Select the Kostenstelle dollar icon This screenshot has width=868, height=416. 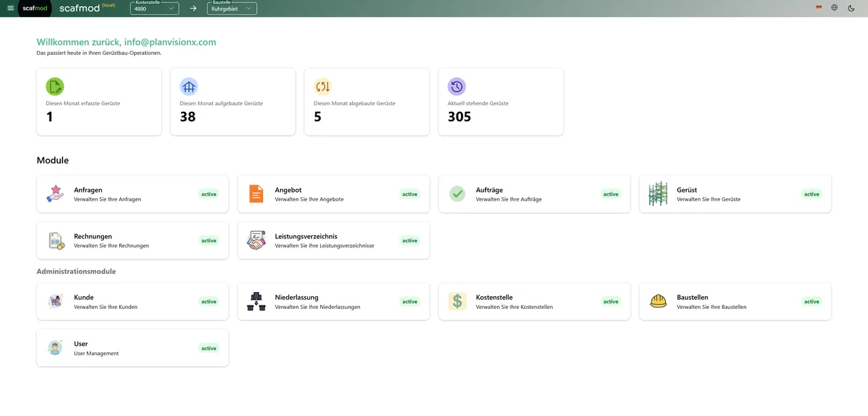456,301
